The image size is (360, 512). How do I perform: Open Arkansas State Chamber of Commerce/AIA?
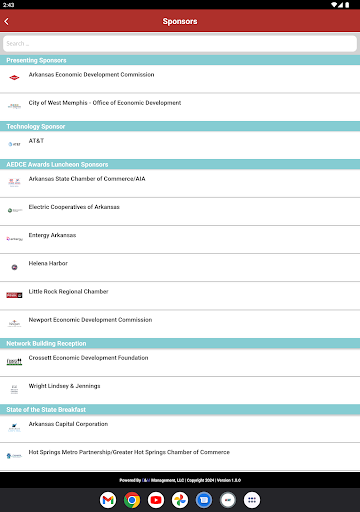click(180, 183)
